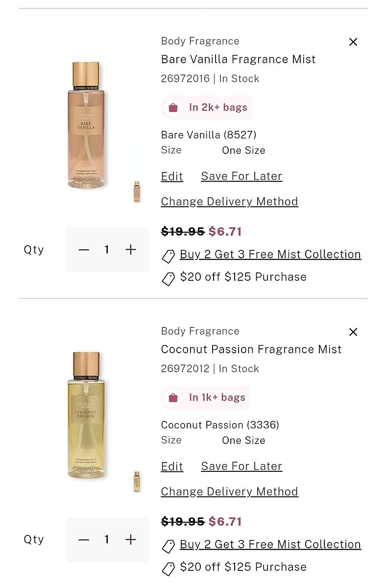This screenshot has width=387, height=588.
Task: Change delivery method for Bare Vanilla
Action: pyautogui.click(x=229, y=202)
